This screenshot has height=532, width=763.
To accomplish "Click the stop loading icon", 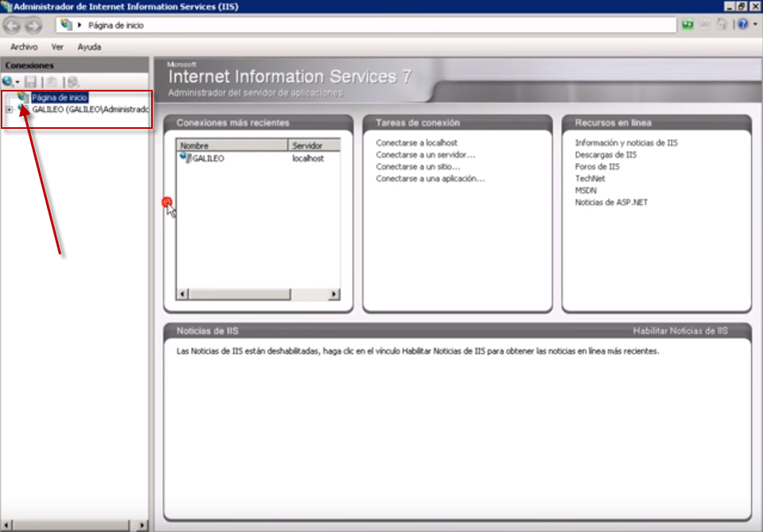I will click(705, 25).
